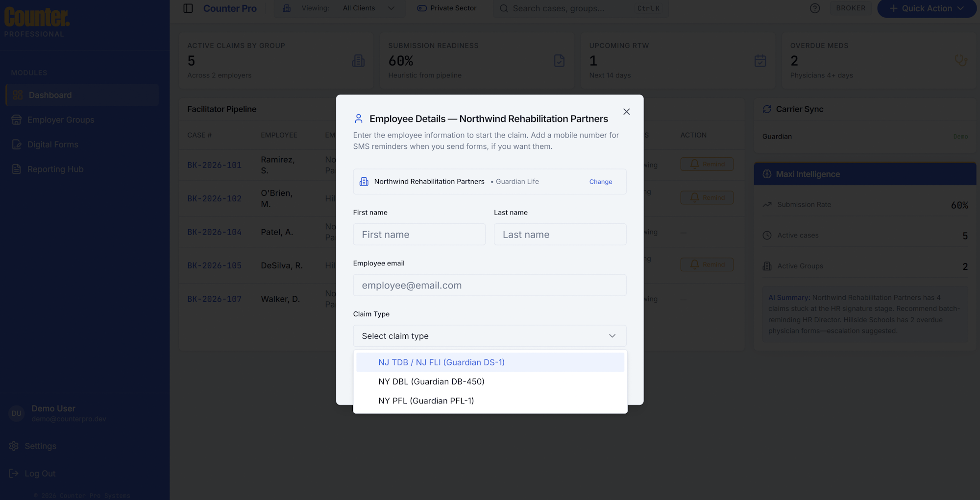Image resolution: width=980 pixels, height=500 pixels.
Task: Click the Overdue Meds stethoscope icon
Action: (960, 61)
